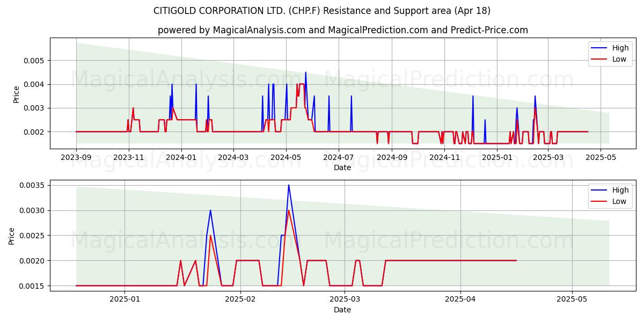Click the "2023-11" tick label on the top chart
Viewport: 644px width, 322px height.
click(x=128, y=157)
